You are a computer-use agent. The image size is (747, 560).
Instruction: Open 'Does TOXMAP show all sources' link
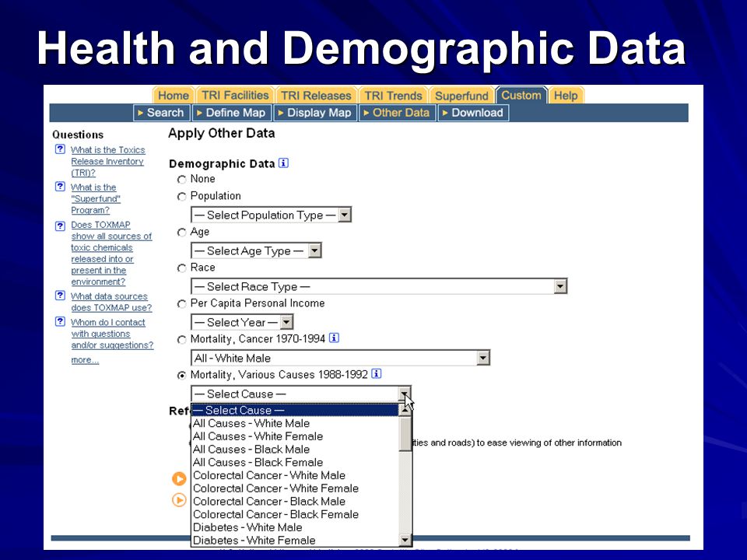pyautogui.click(x=111, y=253)
